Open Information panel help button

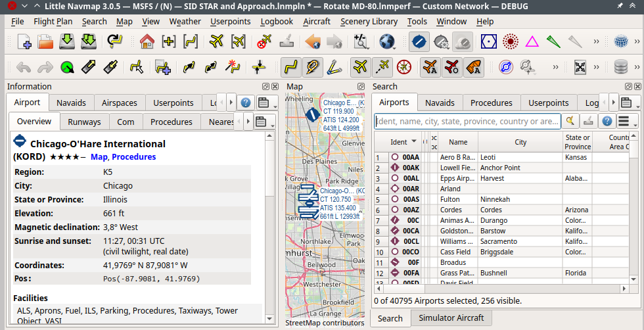coord(246,103)
